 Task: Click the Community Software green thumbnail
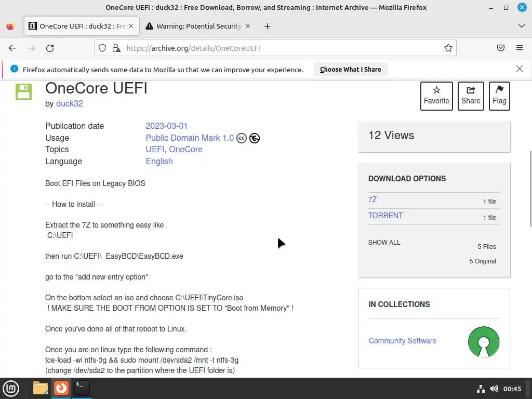point(484,342)
